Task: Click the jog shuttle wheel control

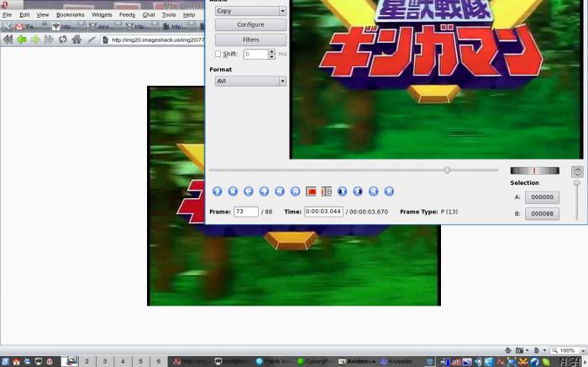Action: click(535, 170)
